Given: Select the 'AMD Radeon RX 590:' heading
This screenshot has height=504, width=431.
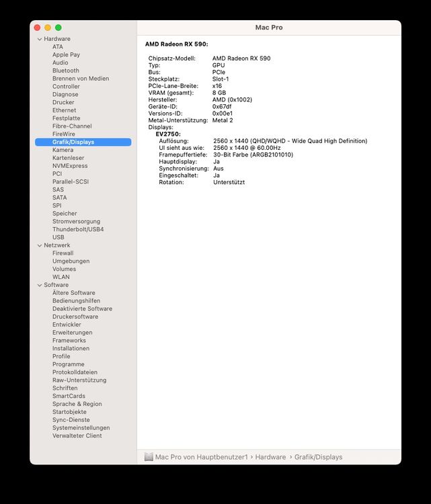Looking at the screenshot, I should [x=177, y=44].
